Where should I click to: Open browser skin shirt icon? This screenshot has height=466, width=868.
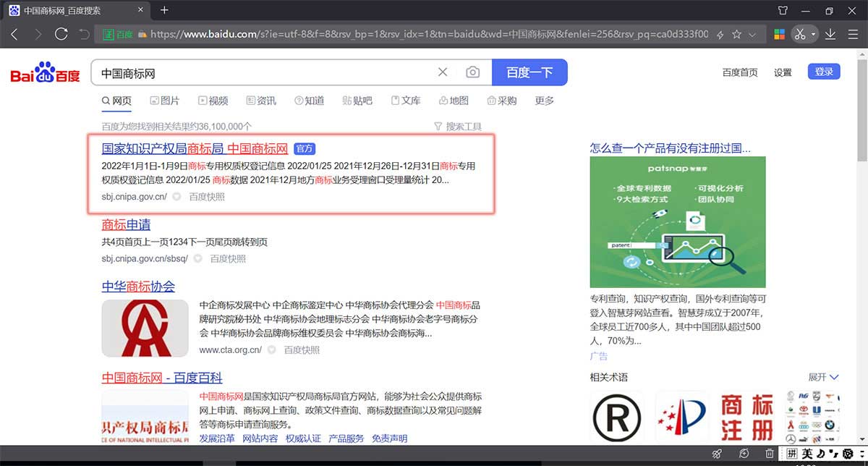pyautogui.click(x=782, y=11)
